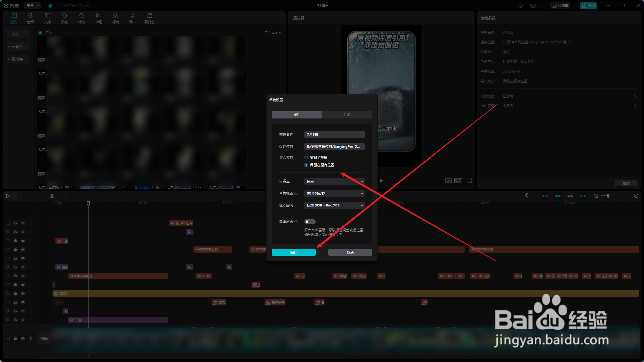
Task: Click the 草稿名称 input field
Action: pos(334,134)
